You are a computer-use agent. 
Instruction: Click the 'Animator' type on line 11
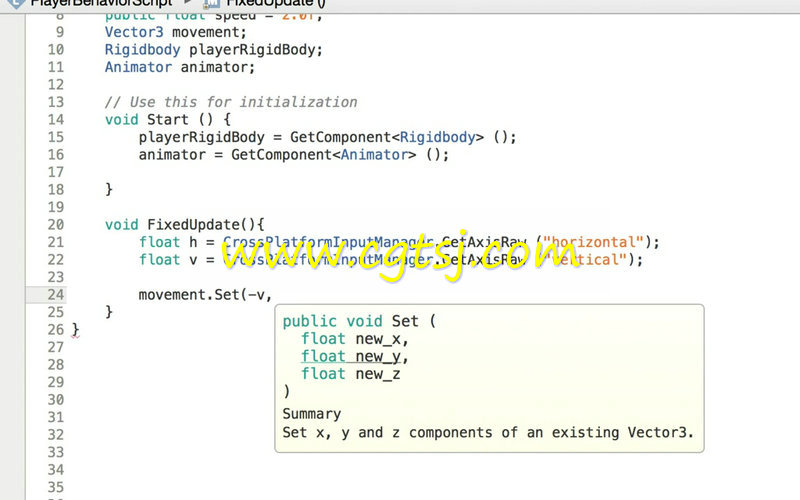tap(138, 67)
